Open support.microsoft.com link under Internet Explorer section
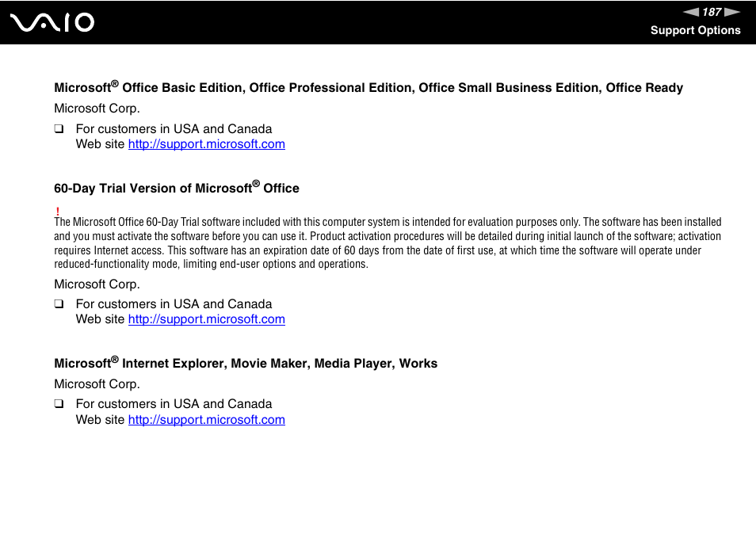 coord(206,420)
